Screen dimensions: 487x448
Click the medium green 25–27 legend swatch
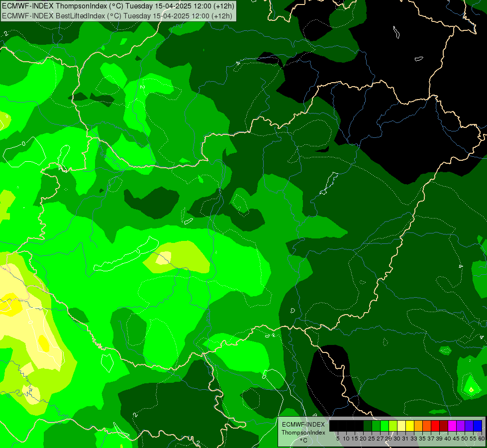pos(376,426)
